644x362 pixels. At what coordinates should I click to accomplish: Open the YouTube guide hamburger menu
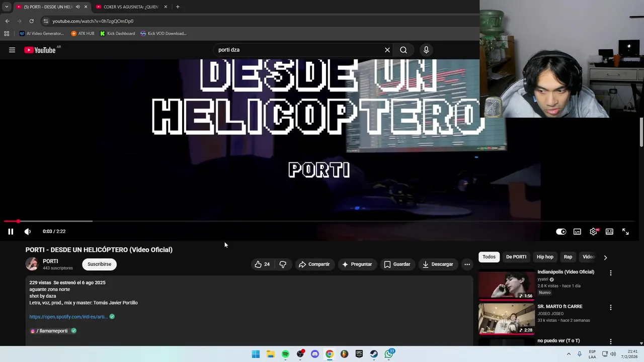coord(12,50)
